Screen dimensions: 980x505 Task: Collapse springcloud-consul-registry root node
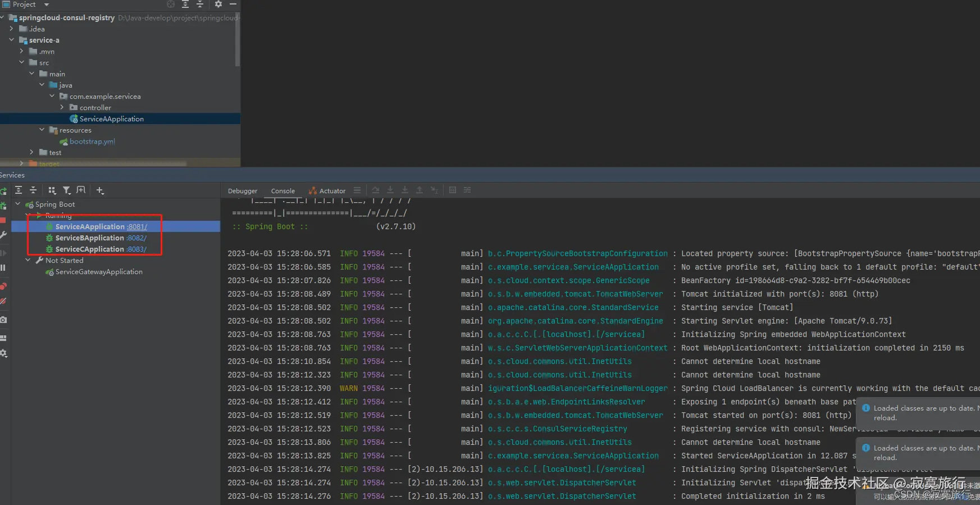pyautogui.click(x=3, y=17)
